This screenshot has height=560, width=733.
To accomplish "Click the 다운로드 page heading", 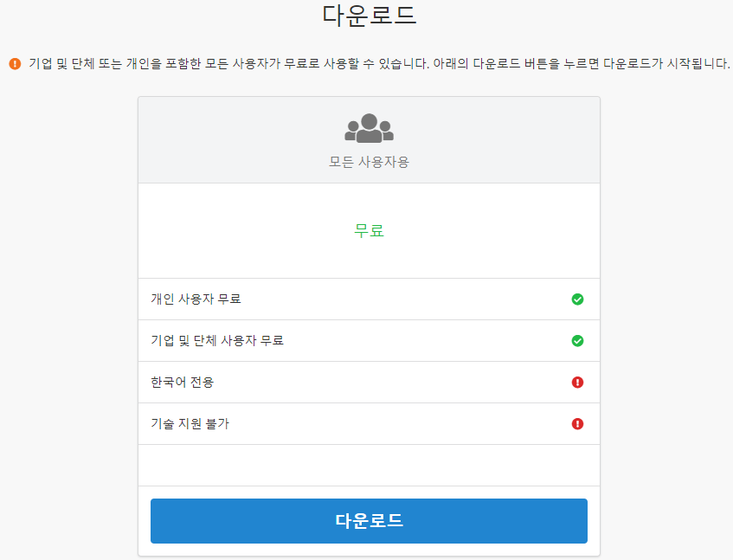I will point(369,15).
